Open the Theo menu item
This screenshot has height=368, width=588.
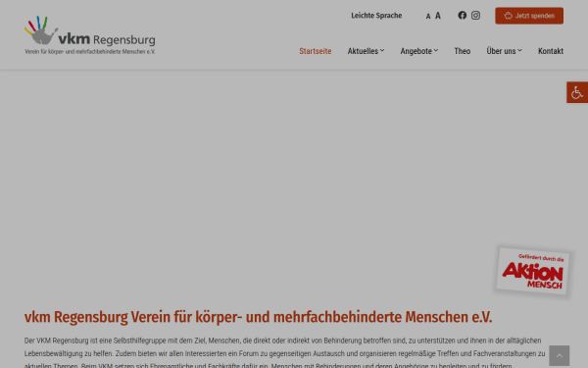coord(462,51)
